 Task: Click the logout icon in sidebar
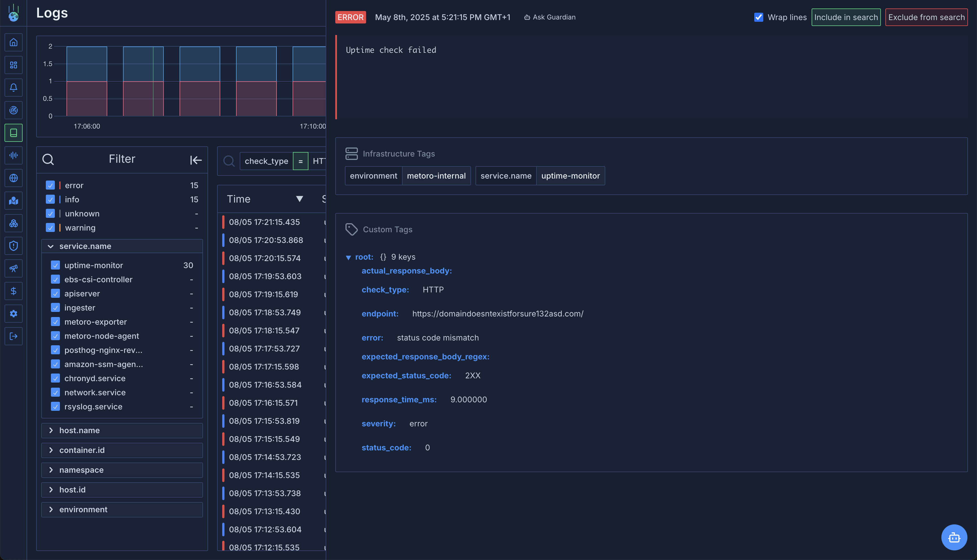point(14,337)
